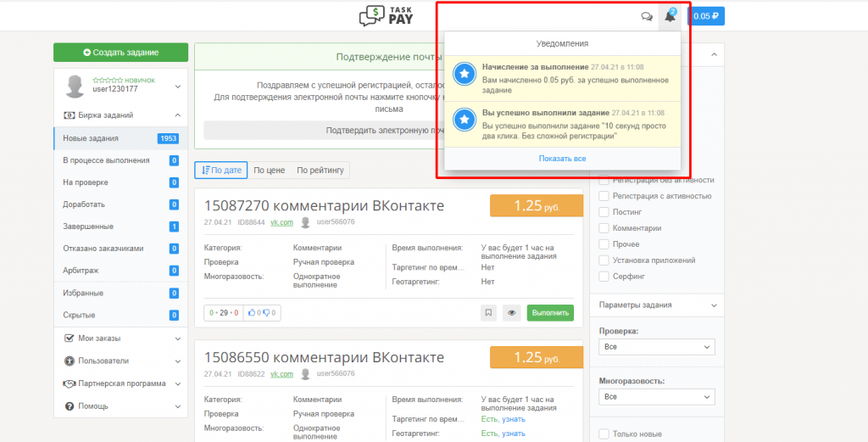Check Регистрация с активностью filter

[x=604, y=196]
